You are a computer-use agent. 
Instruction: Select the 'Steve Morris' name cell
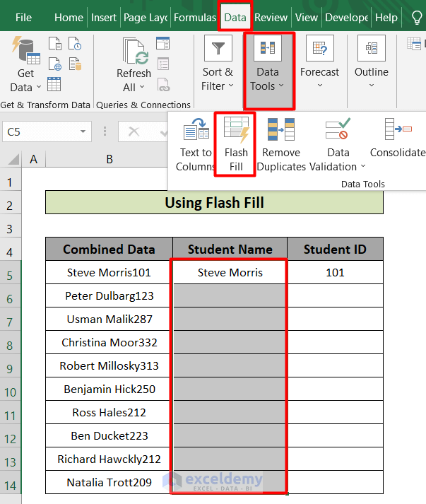(230, 273)
